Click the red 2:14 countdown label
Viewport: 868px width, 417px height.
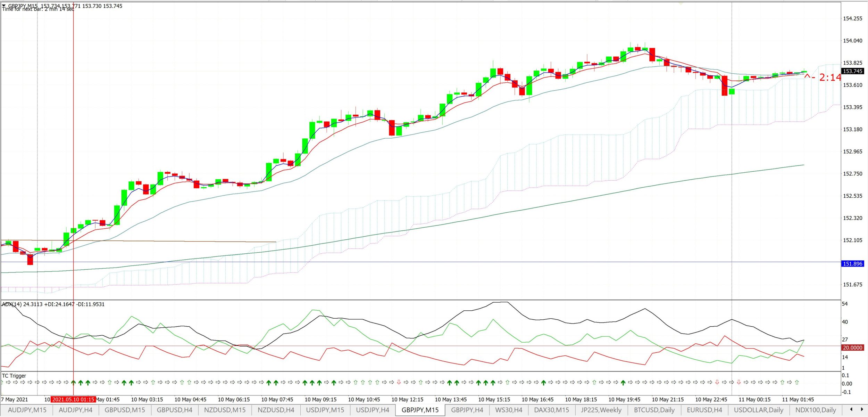coord(830,77)
